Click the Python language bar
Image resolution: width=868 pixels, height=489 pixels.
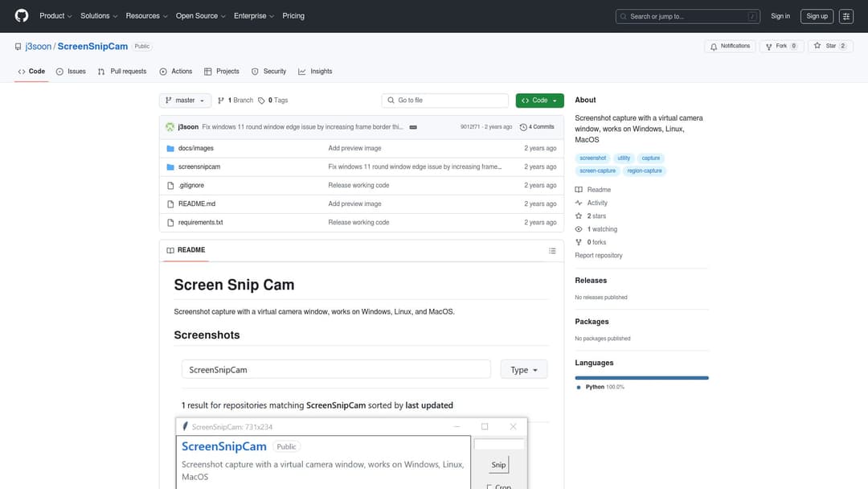[x=641, y=378]
